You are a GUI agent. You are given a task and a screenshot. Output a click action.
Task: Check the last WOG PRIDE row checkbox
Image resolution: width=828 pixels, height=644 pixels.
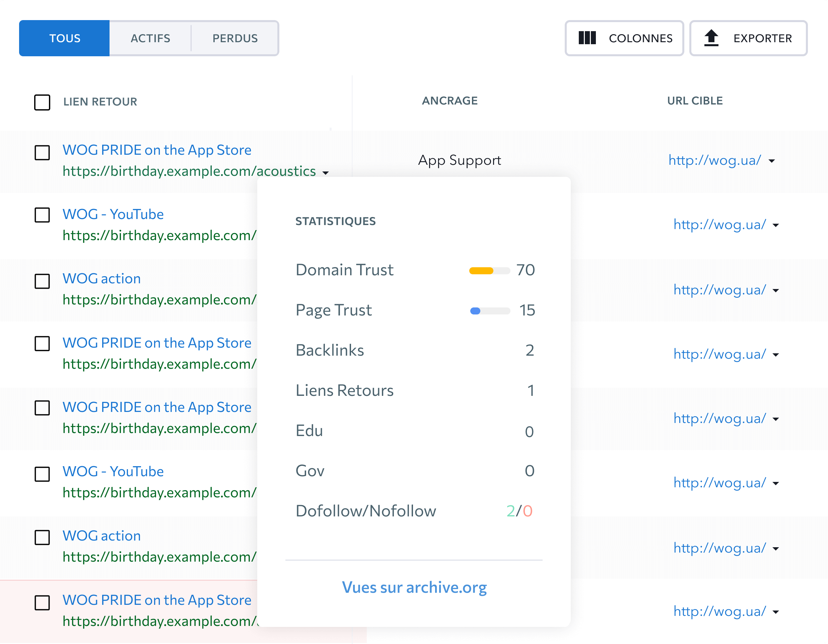coord(42,603)
